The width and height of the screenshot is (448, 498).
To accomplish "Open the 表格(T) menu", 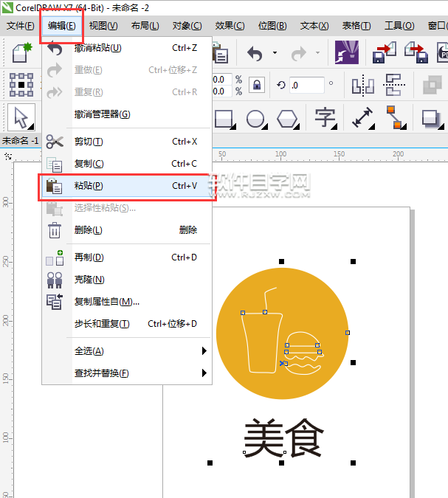I will [x=356, y=25].
